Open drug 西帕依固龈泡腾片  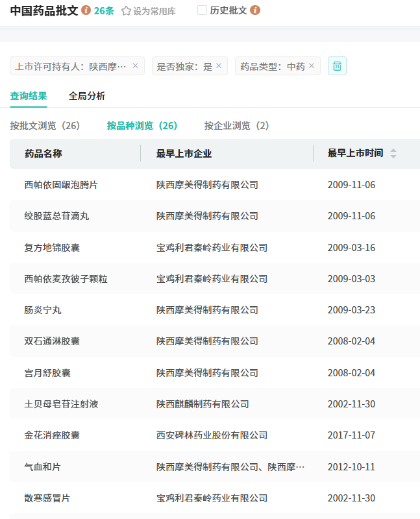[x=61, y=185]
